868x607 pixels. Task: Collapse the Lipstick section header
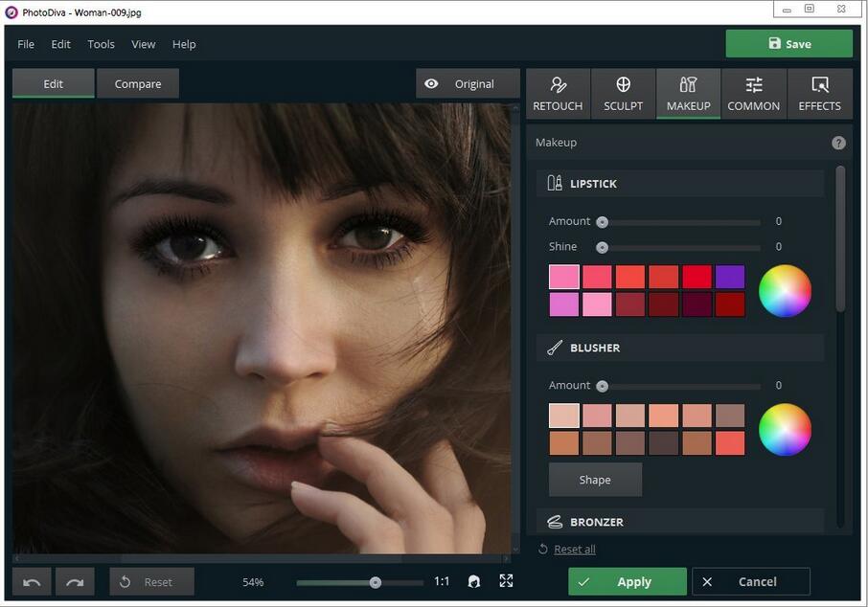point(680,184)
